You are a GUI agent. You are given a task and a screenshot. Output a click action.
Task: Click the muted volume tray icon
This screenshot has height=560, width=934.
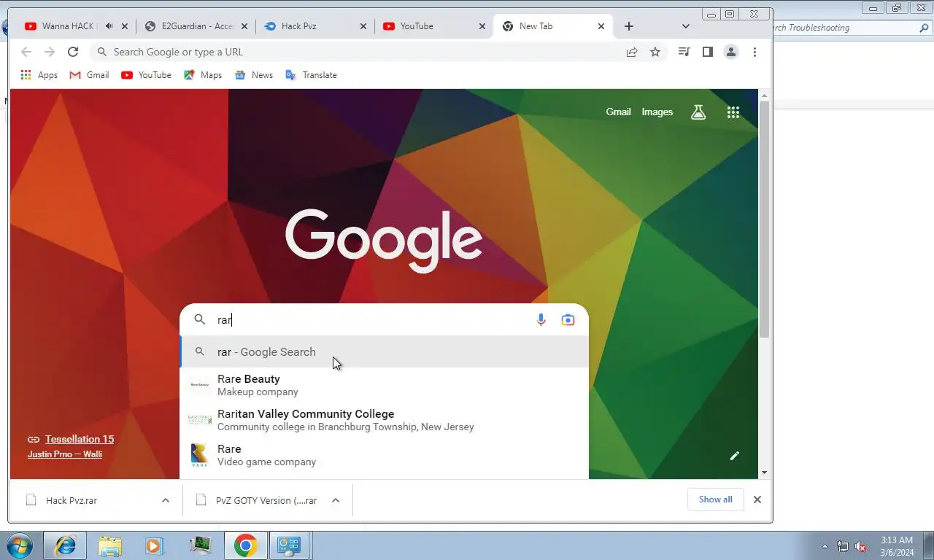pos(860,546)
